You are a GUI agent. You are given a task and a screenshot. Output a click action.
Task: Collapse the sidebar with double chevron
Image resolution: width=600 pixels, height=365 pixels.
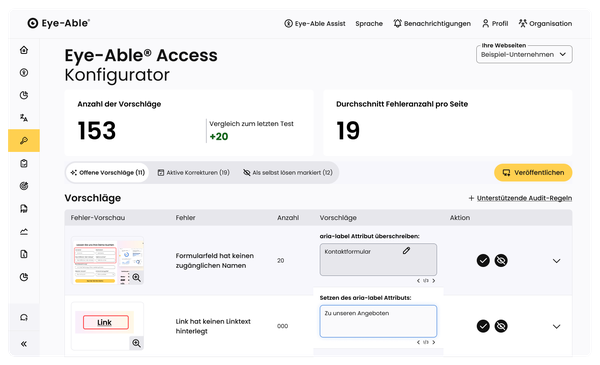pyautogui.click(x=24, y=344)
